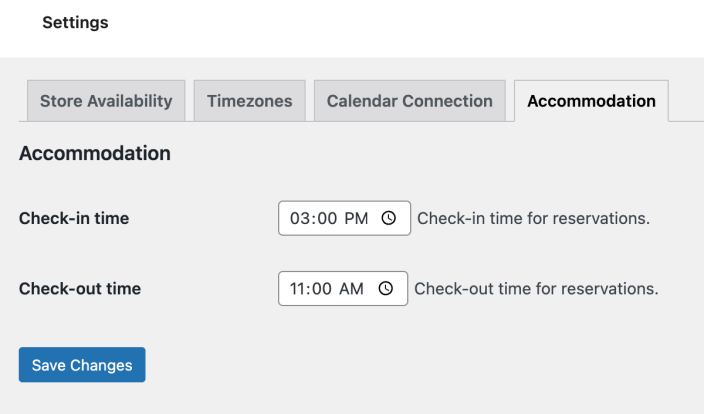Select the minutes in the check-in field
Viewport: 704px width, 414px height.
(x=326, y=219)
